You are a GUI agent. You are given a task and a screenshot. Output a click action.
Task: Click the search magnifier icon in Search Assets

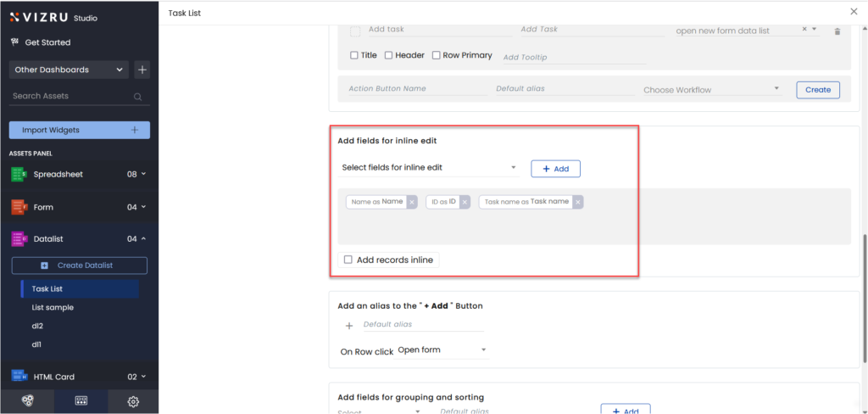coord(138,97)
